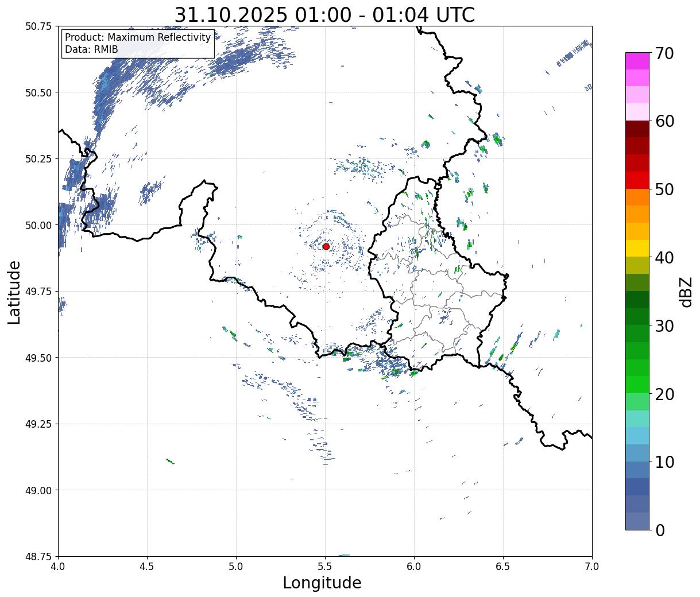Click the colorbar tick label 10
Image resolution: width=700 pixels, height=597 pixels.
click(x=664, y=462)
